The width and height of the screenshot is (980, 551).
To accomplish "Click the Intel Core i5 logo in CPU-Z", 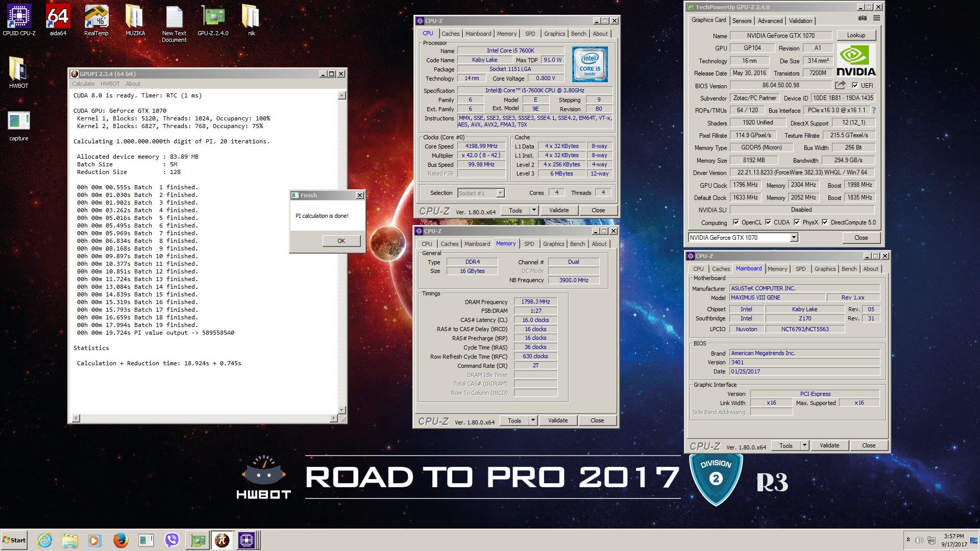I will click(590, 64).
